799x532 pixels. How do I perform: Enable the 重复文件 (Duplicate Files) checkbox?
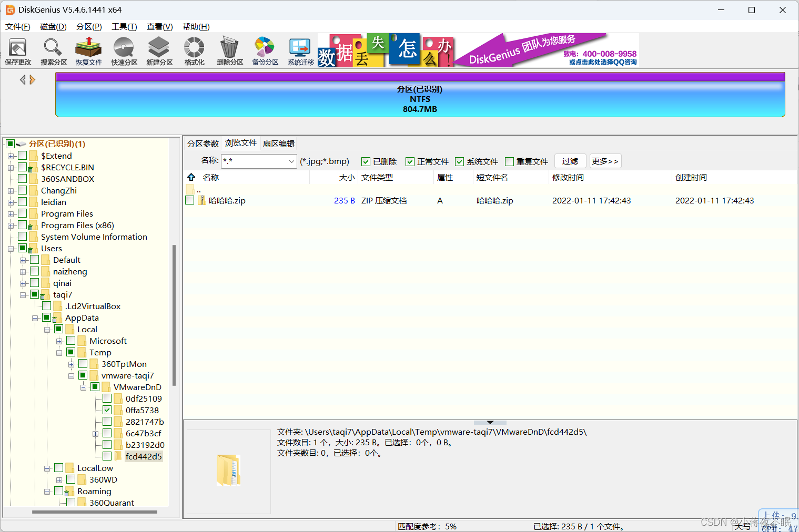pyautogui.click(x=509, y=161)
